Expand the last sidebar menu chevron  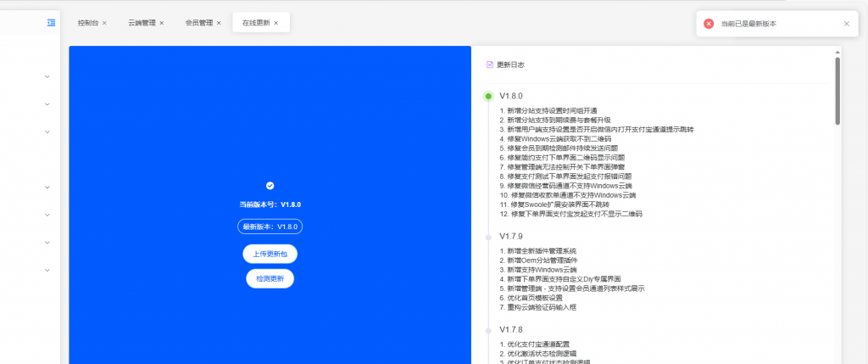(x=47, y=270)
